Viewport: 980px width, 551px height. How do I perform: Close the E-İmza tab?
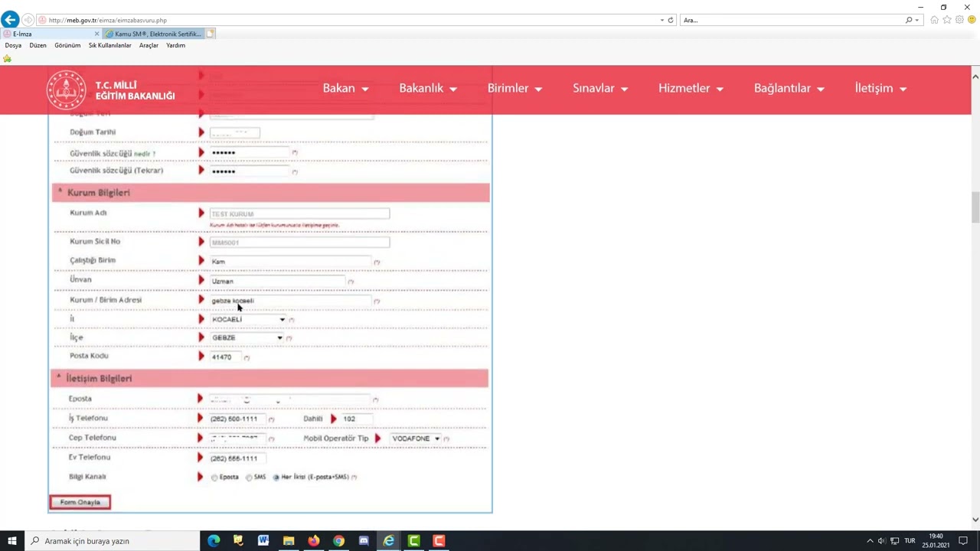pyautogui.click(x=97, y=34)
